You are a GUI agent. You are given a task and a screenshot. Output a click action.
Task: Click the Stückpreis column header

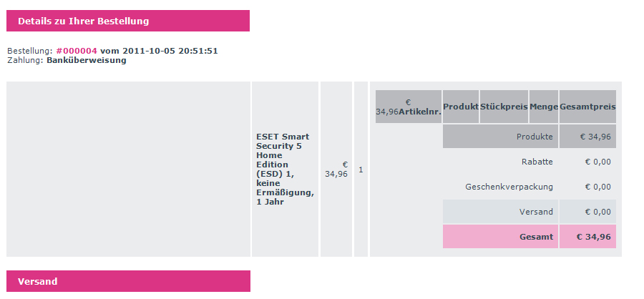pyautogui.click(x=504, y=107)
